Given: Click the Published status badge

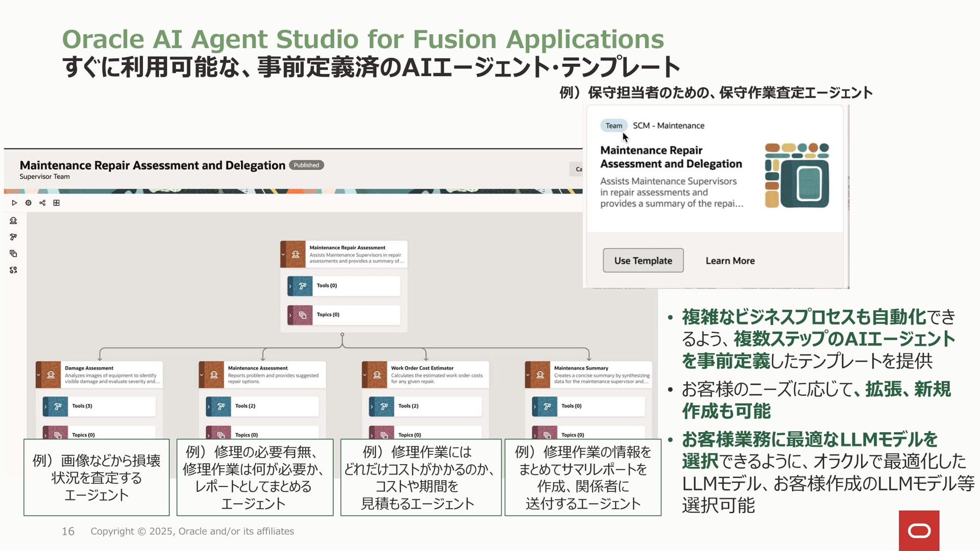Looking at the screenshot, I should pyautogui.click(x=306, y=165).
